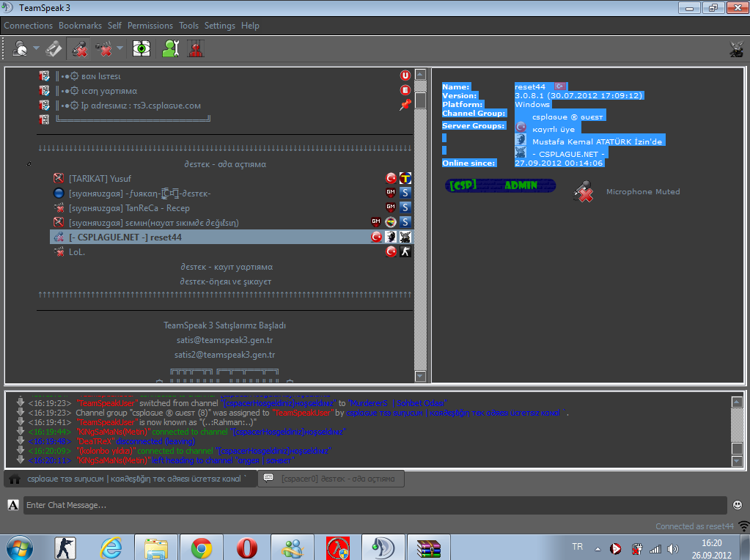750x560 pixels.
Task: Toggle the mute speakers toolbar button
Action: 104,49
